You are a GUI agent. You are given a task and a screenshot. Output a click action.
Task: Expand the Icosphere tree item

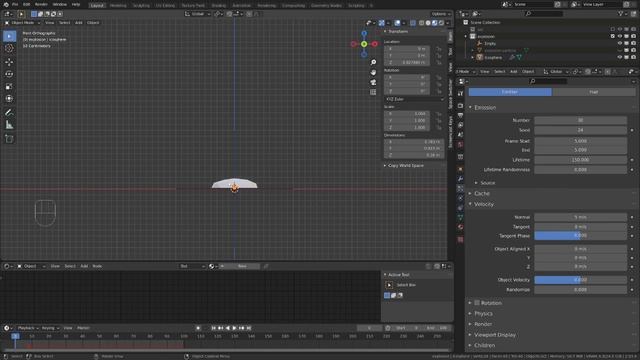(473, 58)
